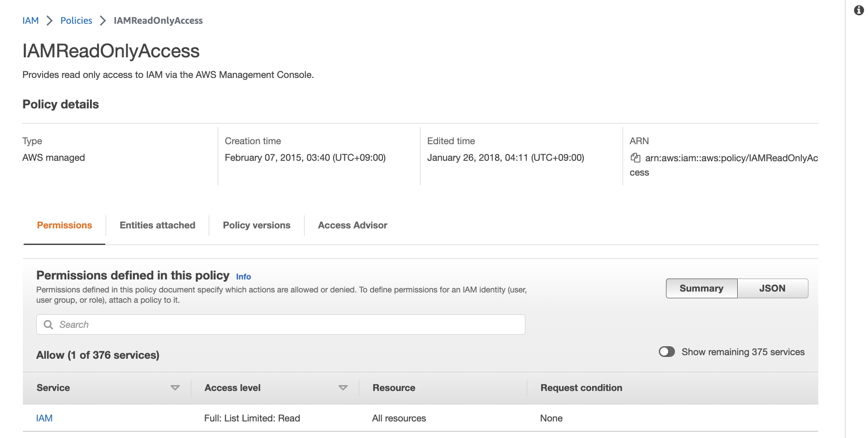
Task: Select the 'Full: List Limited: Read' cell
Action: click(x=252, y=418)
